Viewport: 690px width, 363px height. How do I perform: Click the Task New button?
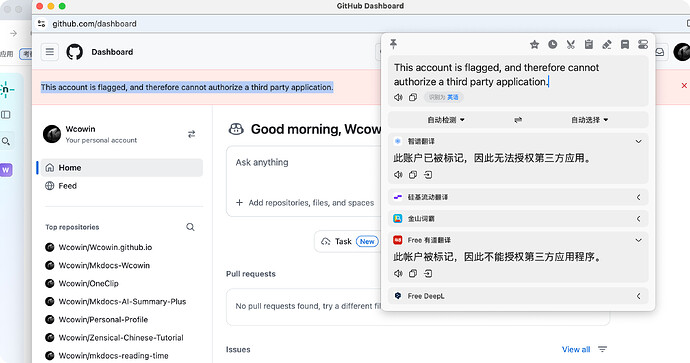[350, 241]
